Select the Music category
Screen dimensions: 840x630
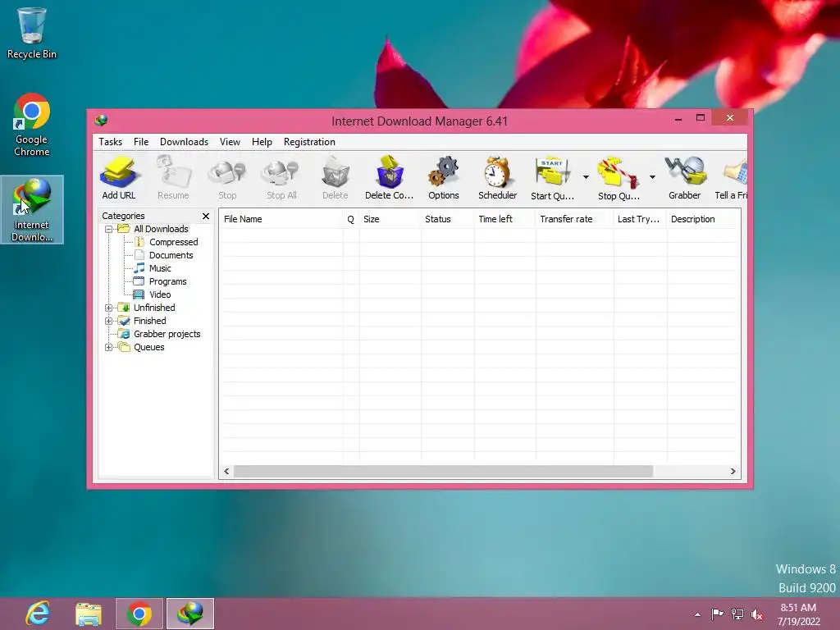(x=160, y=268)
